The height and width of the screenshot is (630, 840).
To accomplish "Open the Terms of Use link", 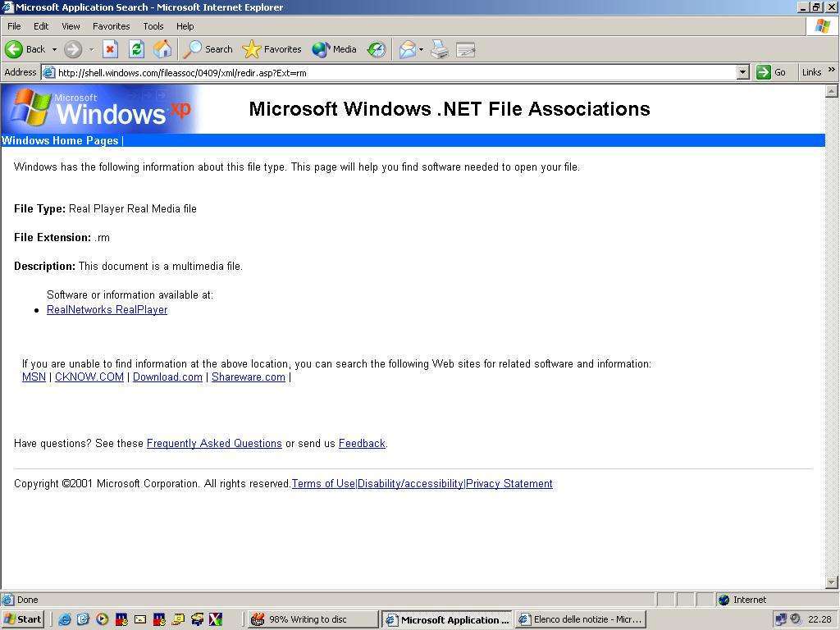I will click(323, 483).
